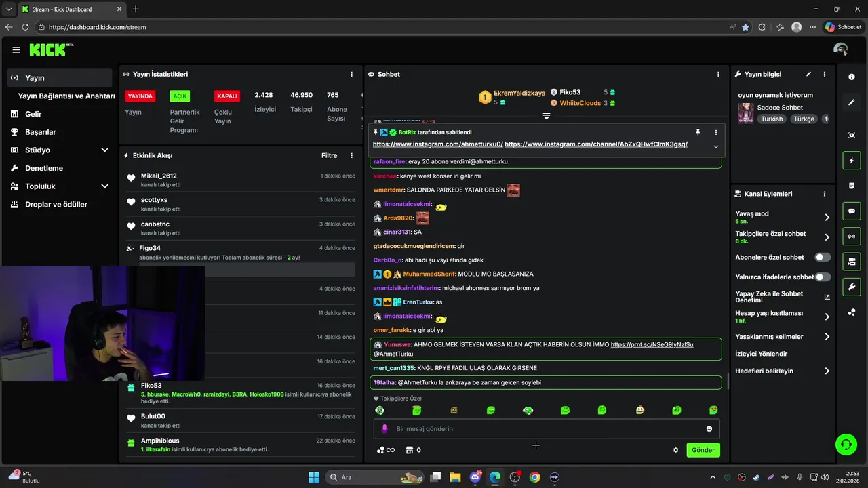Open Yapay Zeka ile Sohbet Denetimi external link
Viewport: 868px width, 488px height.
(827, 298)
